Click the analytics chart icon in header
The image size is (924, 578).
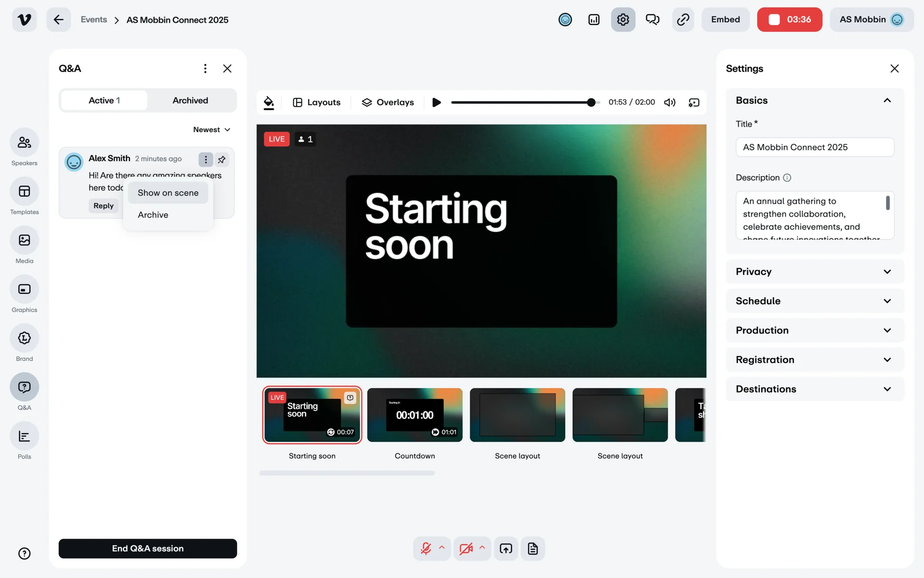pyautogui.click(x=594, y=20)
